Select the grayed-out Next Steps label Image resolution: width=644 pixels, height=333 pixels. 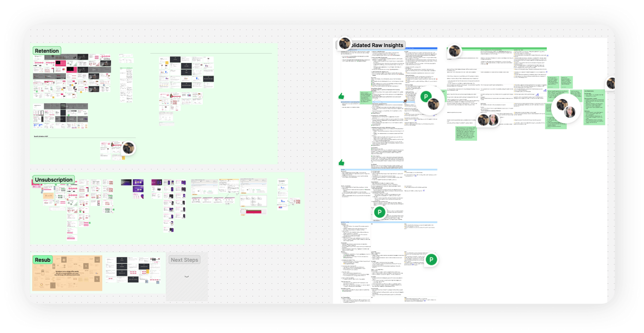pos(184,260)
